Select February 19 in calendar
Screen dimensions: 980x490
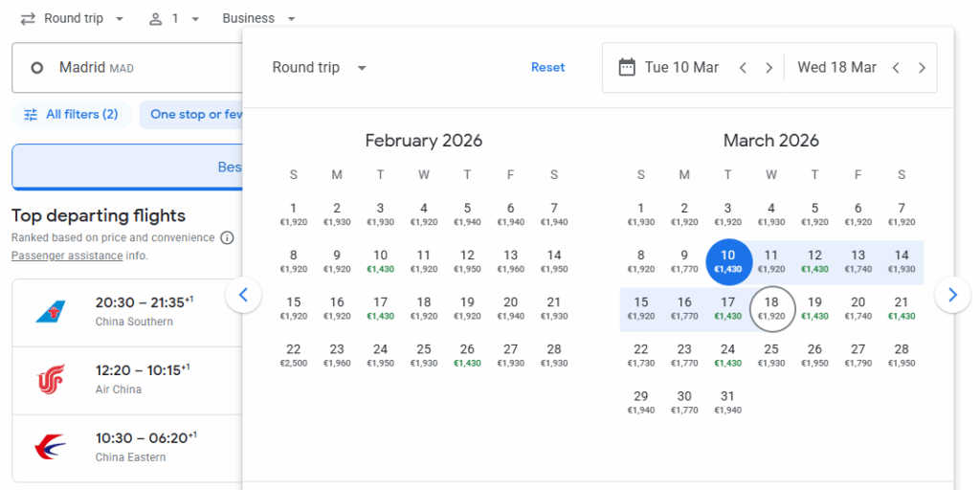[x=467, y=309]
